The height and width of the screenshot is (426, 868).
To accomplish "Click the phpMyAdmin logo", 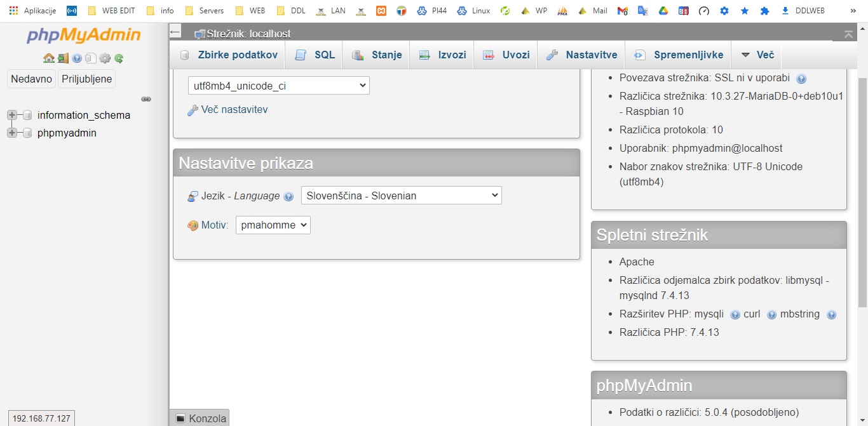I will click(x=84, y=36).
